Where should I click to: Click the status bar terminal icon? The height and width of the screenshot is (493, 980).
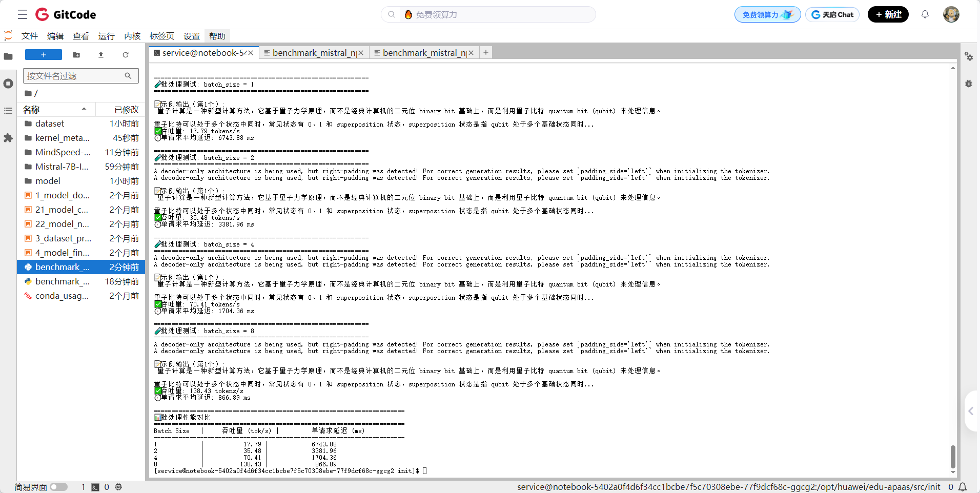[95, 487]
